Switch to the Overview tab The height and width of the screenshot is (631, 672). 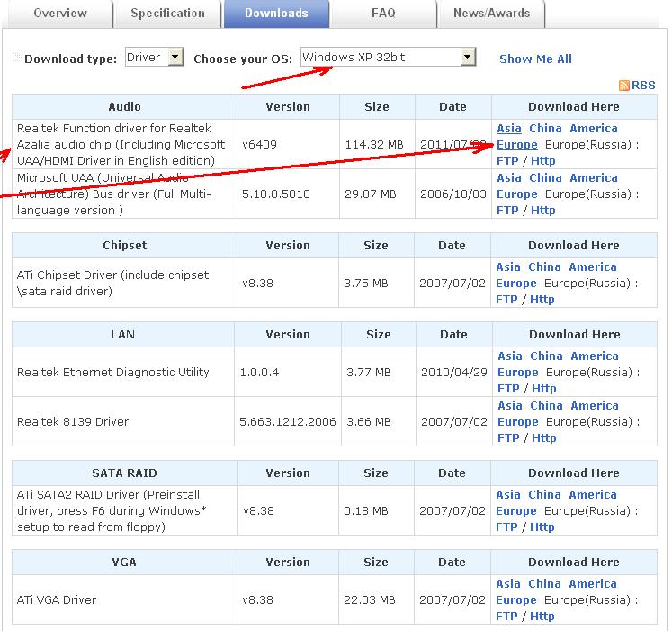tap(60, 14)
